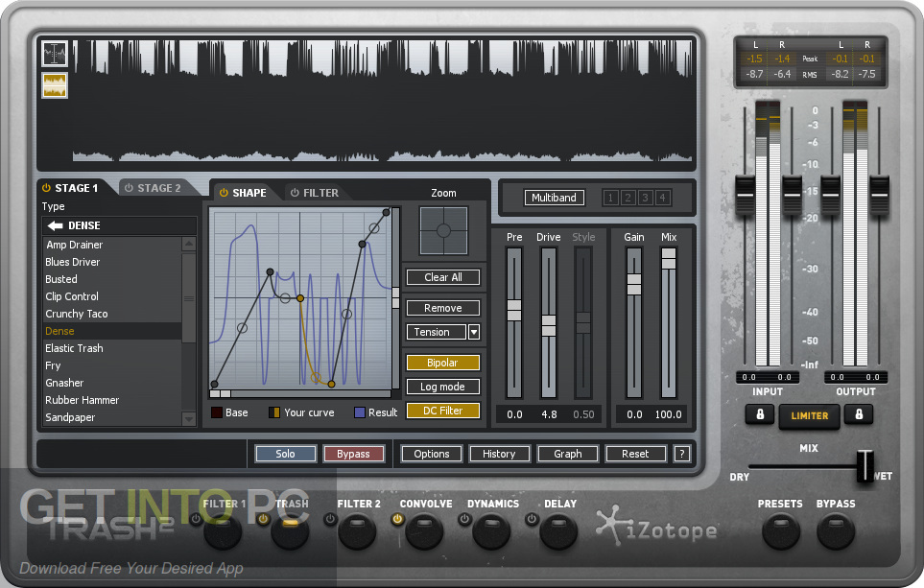Click the Gain slider handle

click(634, 285)
